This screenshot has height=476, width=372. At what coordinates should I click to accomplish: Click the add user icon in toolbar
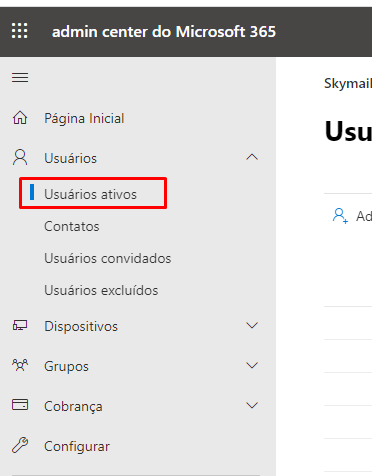coord(340,216)
